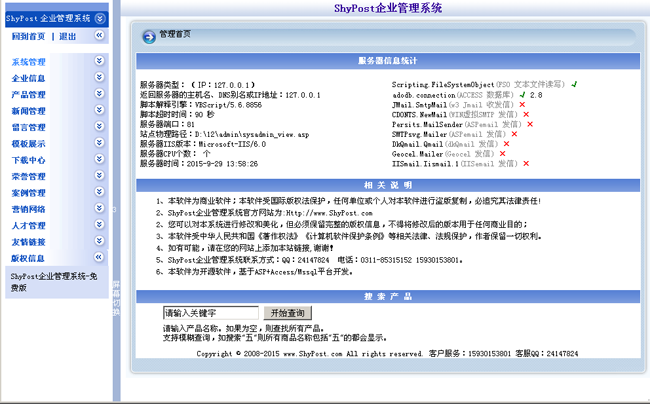Go to 回到首页 link
The height and width of the screenshot is (404, 650).
pyautogui.click(x=28, y=36)
